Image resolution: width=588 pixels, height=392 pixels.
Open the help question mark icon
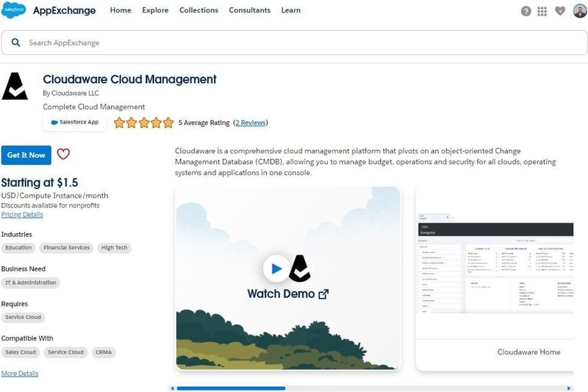[526, 11]
